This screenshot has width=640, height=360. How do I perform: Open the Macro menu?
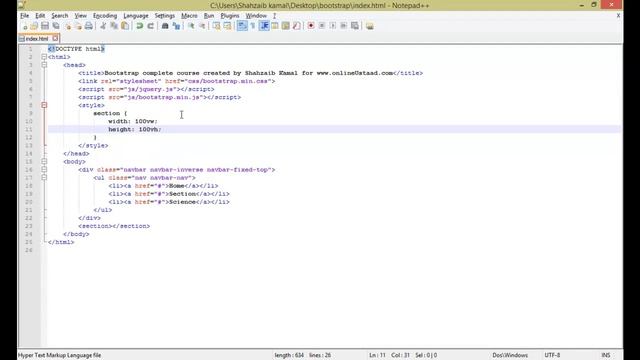click(189, 16)
